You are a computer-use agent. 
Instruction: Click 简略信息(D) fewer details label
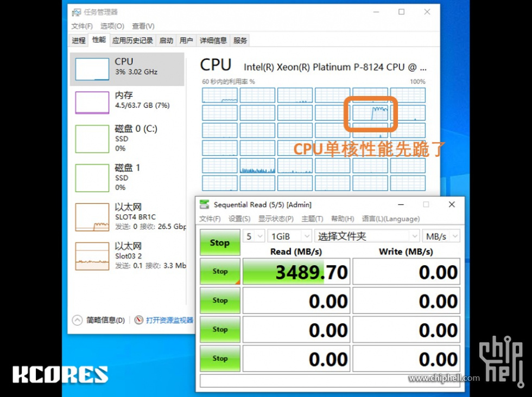(105, 320)
